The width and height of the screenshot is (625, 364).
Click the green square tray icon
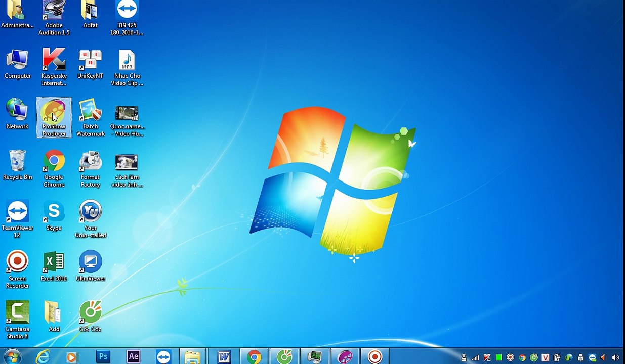click(x=498, y=358)
